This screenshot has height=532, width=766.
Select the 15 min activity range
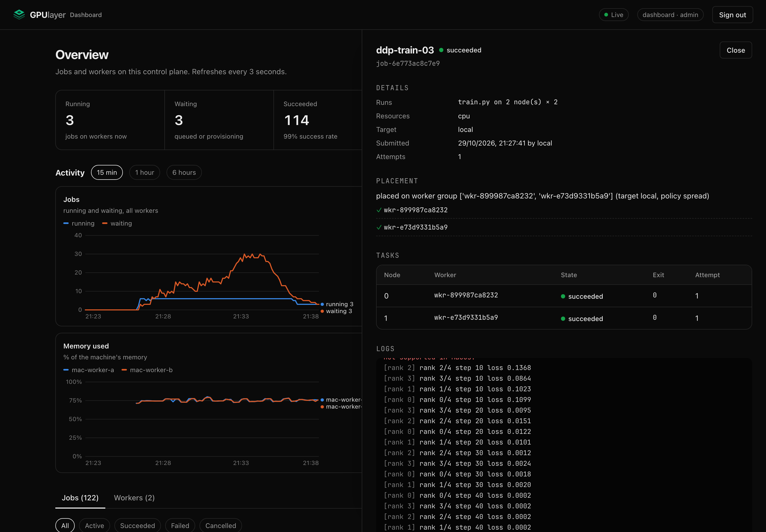tap(107, 172)
